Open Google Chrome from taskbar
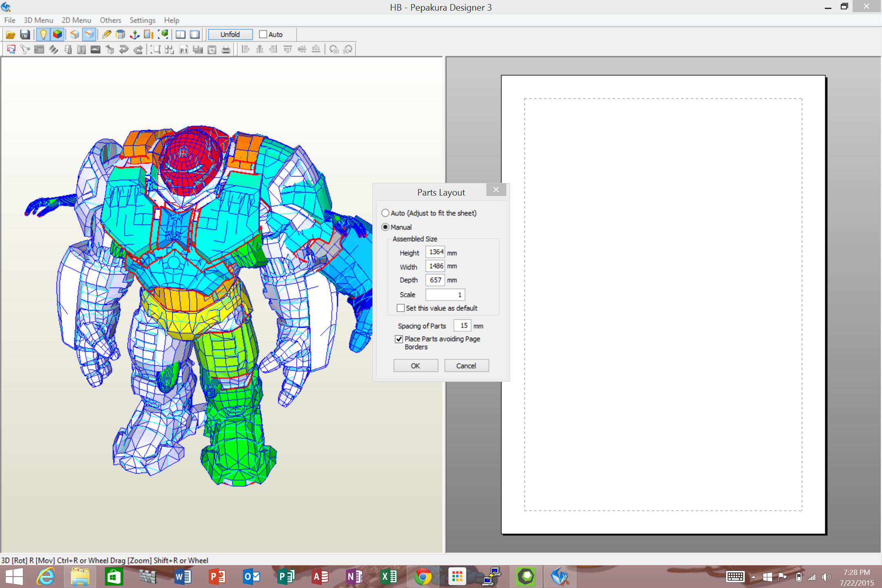Image resolution: width=882 pixels, height=588 pixels. click(x=423, y=577)
